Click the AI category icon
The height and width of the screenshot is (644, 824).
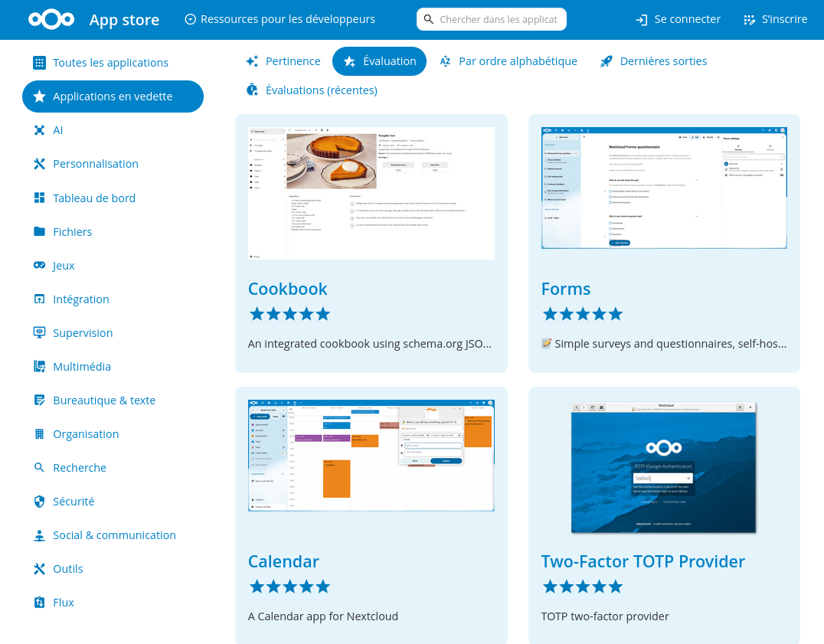pyautogui.click(x=40, y=130)
